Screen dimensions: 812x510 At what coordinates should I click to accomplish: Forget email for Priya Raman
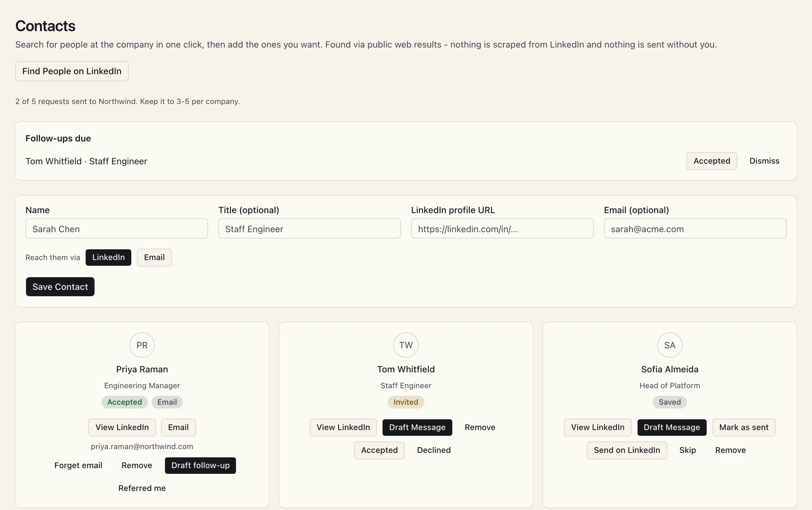pyautogui.click(x=78, y=466)
